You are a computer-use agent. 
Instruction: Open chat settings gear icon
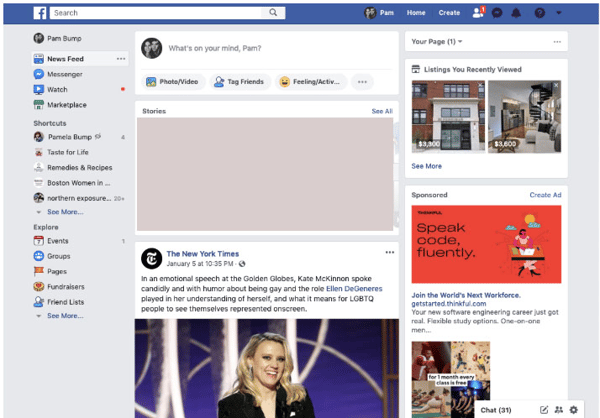(x=573, y=409)
